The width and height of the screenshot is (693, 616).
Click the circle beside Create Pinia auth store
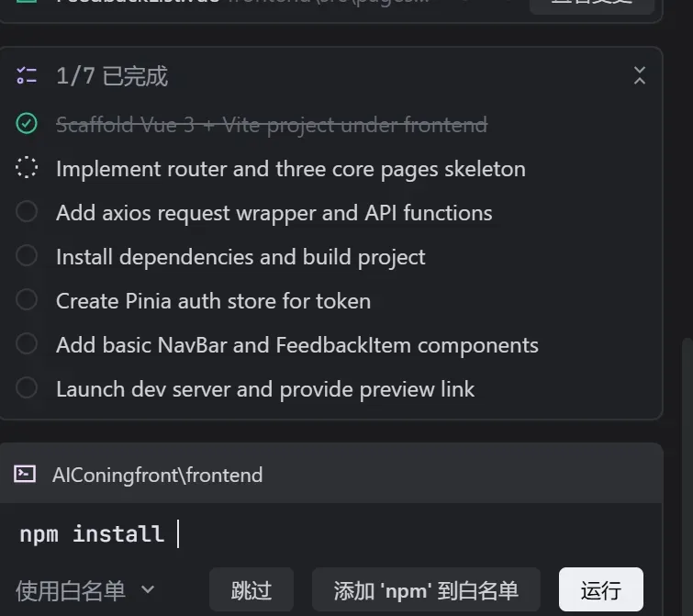(x=27, y=300)
